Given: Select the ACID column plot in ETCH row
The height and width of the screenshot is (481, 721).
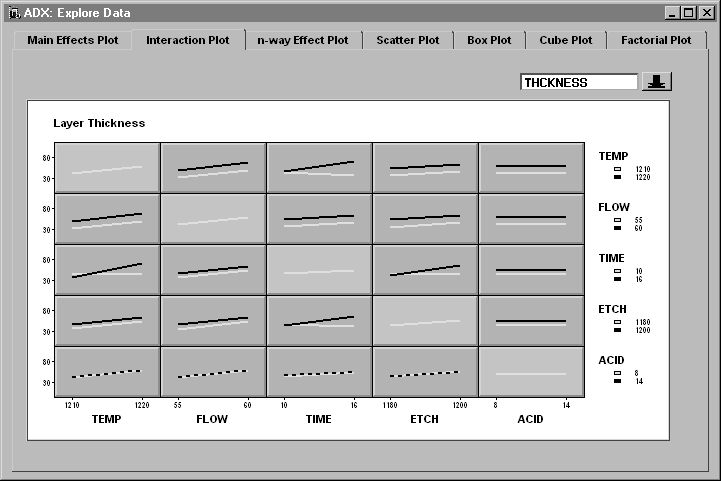Looking at the screenshot, I should pos(531,321).
